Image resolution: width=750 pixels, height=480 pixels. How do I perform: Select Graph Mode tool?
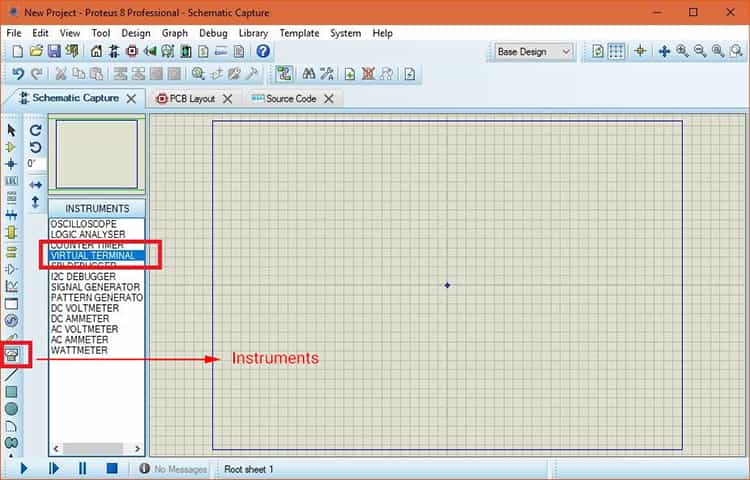pos(11,286)
